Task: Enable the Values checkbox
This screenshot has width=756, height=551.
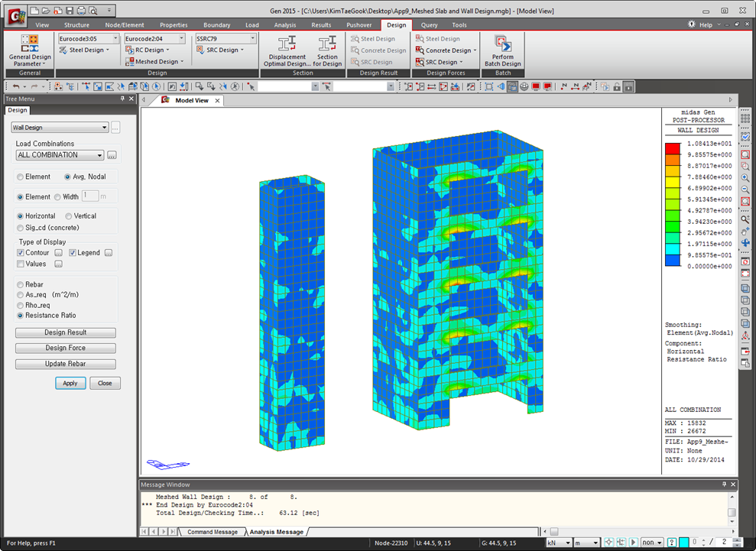Action: pos(20,264)
